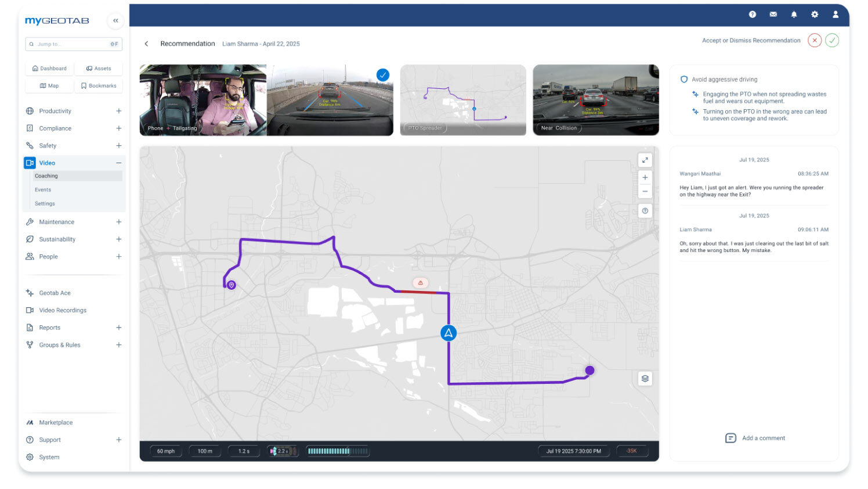
Task: Click the audio waveform bar on the playback toolbar
Action: pyautogui.click(x=338, y=451)
